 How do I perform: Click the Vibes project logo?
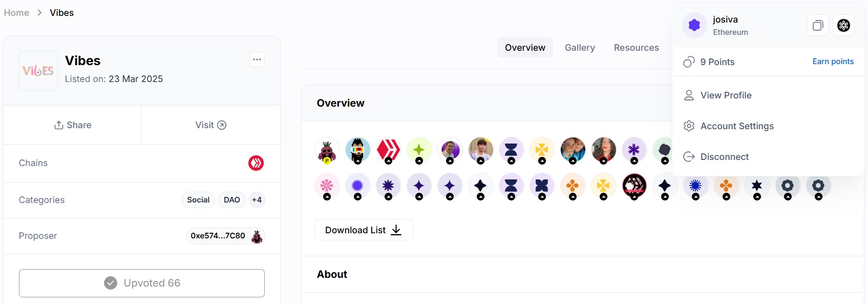pos(38,71)
